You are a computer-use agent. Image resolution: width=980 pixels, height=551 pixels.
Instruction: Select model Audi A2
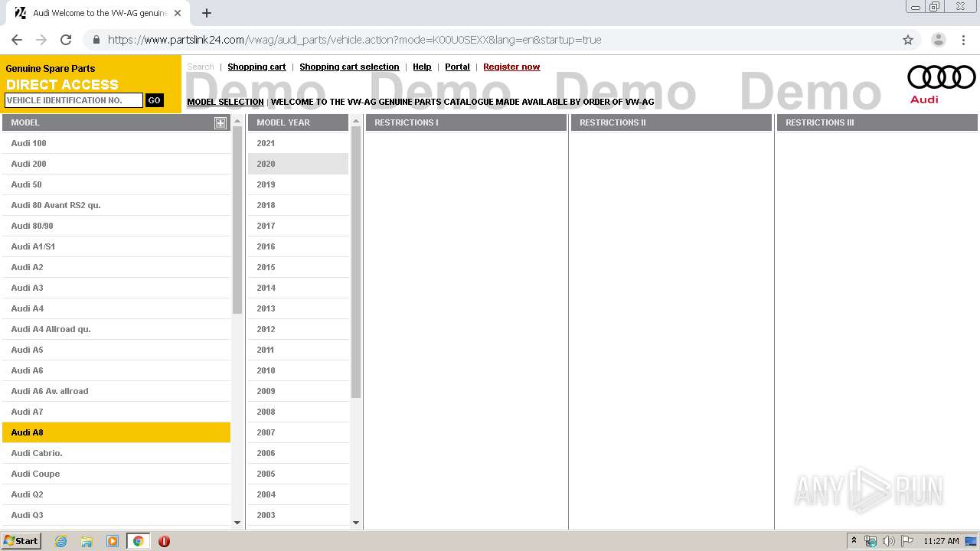(x=116, y=267)
